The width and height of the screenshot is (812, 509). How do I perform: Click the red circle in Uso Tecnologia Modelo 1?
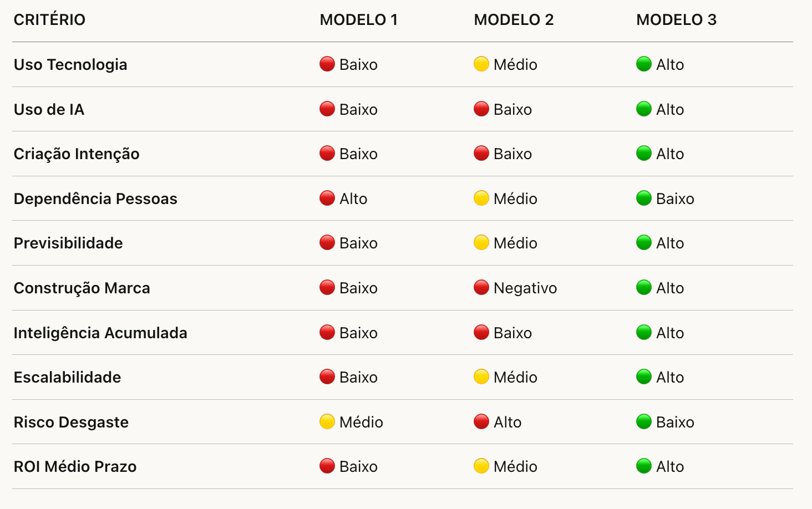click(x=327, y=64)
